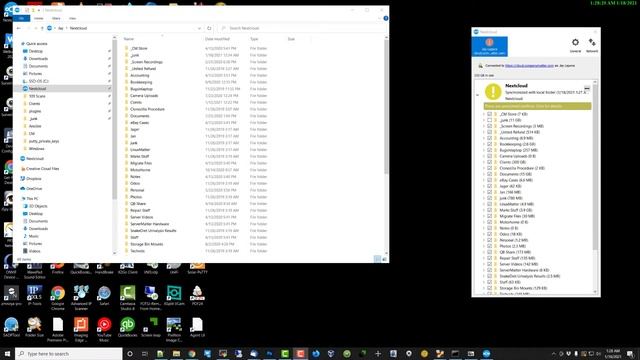Open Safari desktop shortcut
This screenshot has width=640, height=360.
[x=104, y=296]
